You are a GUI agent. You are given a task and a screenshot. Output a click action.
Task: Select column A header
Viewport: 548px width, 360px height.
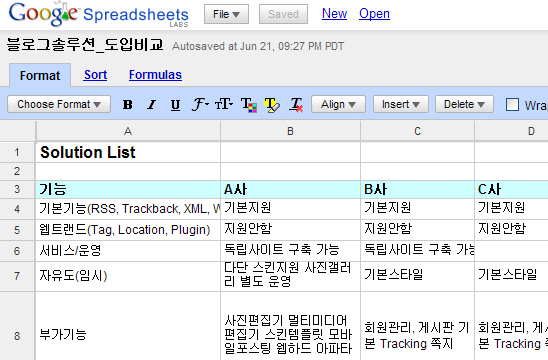(x=128, y=131)
